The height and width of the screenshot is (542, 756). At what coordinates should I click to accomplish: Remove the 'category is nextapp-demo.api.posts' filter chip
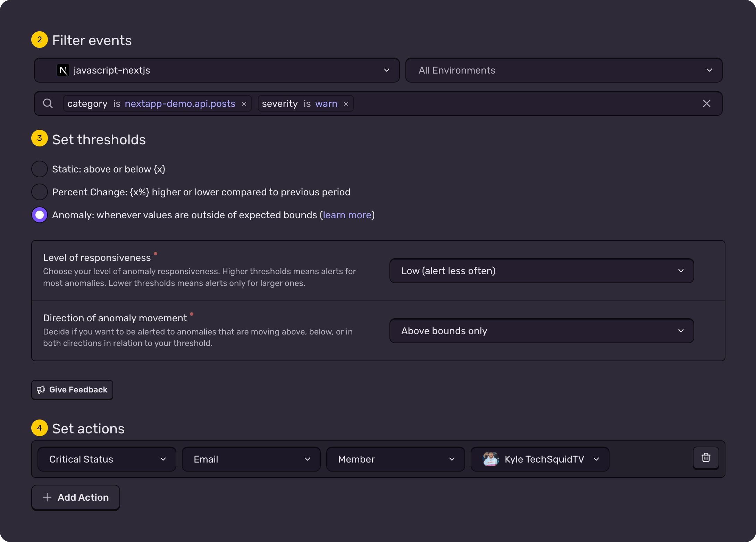click(x=244, y=103)
